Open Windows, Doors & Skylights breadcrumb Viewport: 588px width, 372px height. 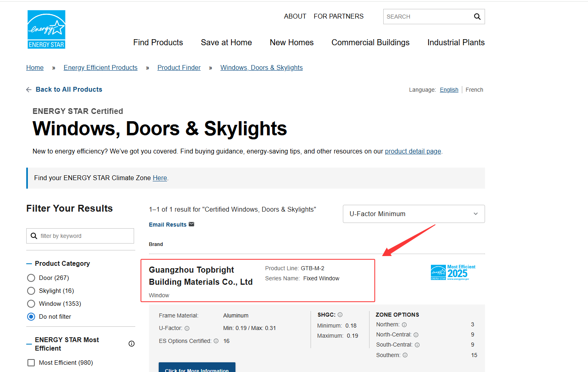(x=261, y=67)
